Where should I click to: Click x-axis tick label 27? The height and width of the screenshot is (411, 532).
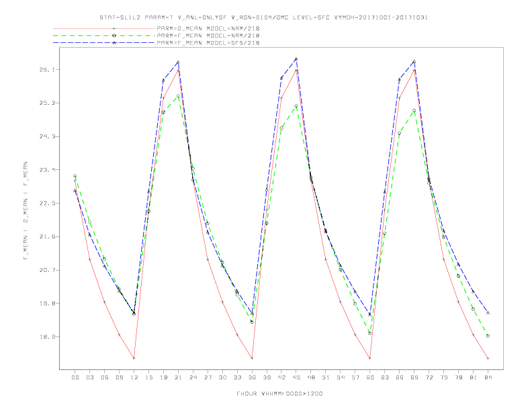[x=208, y=377]
